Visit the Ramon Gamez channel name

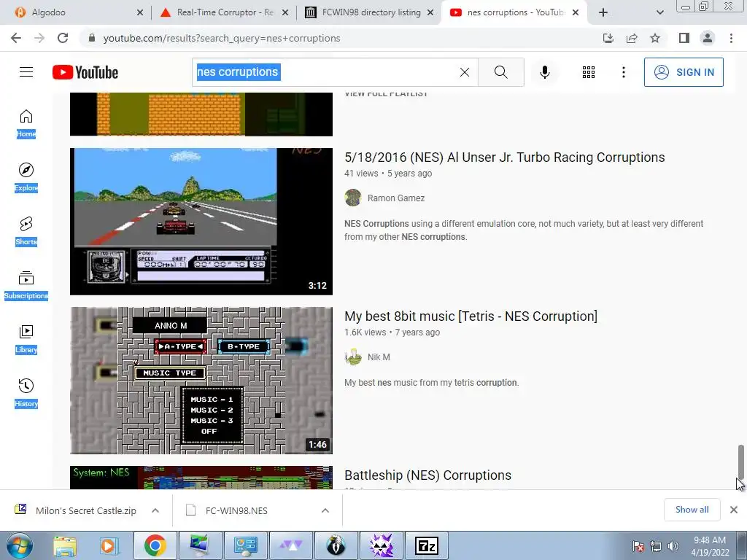396,198
